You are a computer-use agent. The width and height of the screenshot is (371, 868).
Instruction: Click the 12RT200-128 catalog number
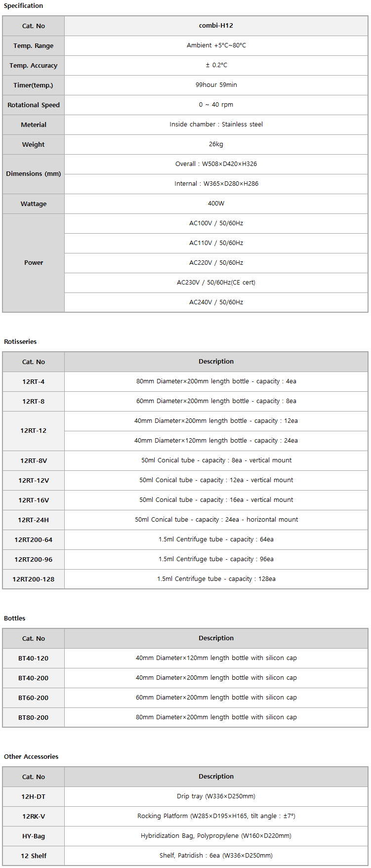pos(34,579)
